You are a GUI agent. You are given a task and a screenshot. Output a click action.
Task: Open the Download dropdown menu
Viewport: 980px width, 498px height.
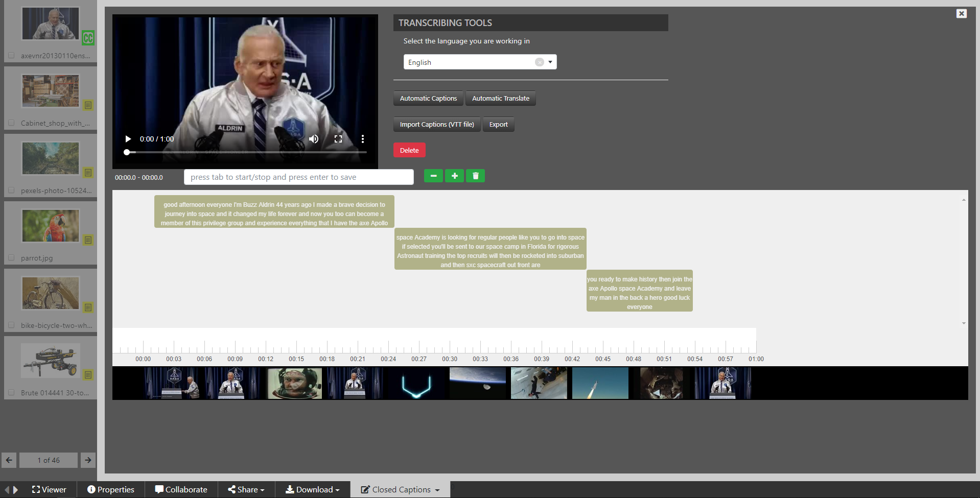[x=312, y=489]
